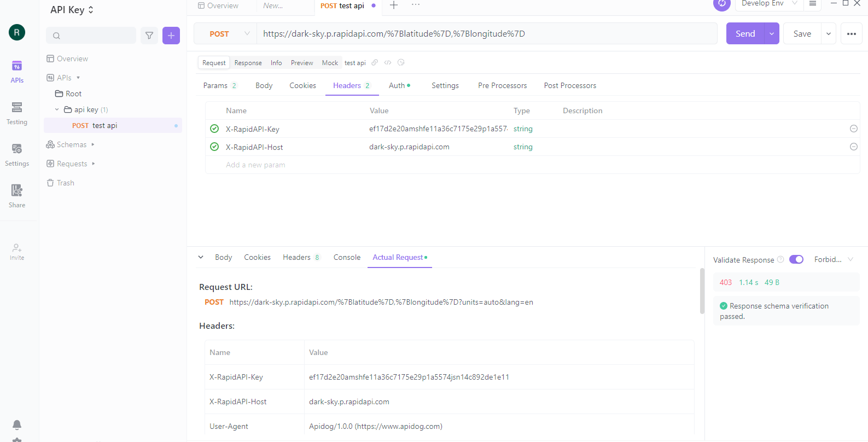Open the Save button dropdown arrow
Screen dimensions: 868x442
(x=829, y=33)
